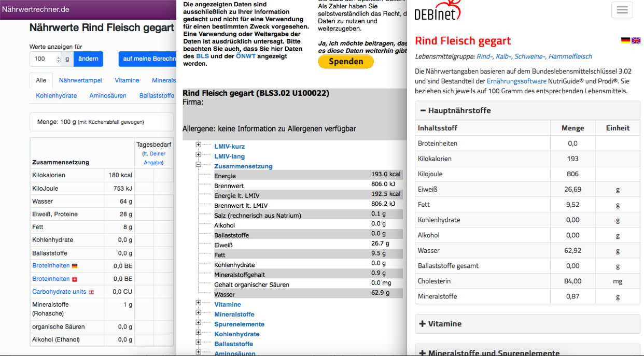Click the blue ändern button

click(x=88, y=59)
